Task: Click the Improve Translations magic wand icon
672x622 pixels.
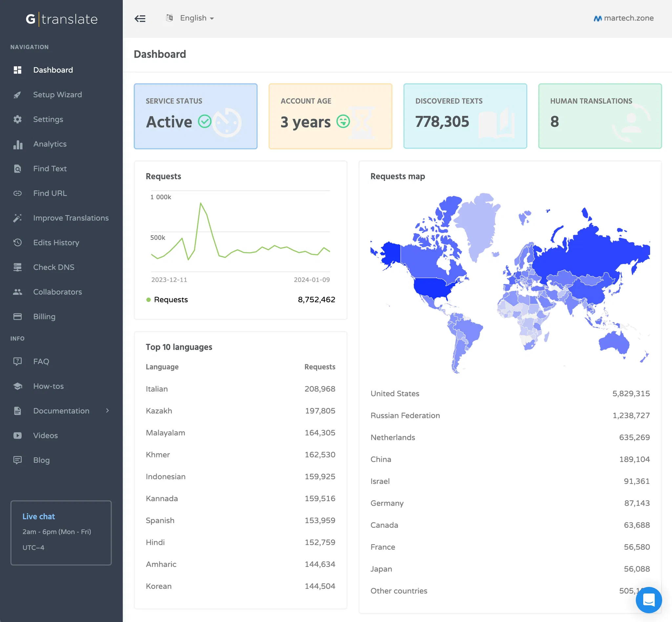Action: pyautogui.click(x=17, y=218)
